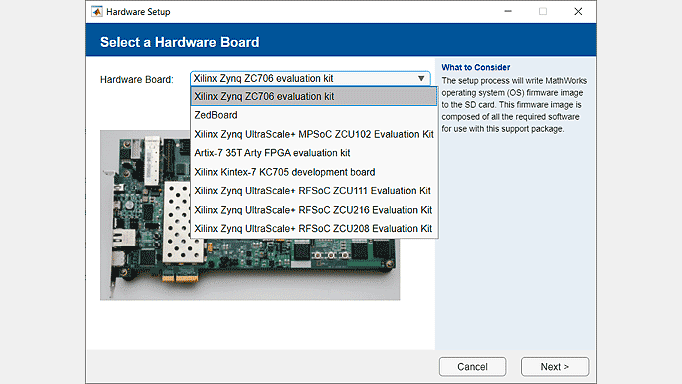The image size is (682, 384).
Task: Click the MATLAB logo icon in title bar
Action: click(97, 12)
